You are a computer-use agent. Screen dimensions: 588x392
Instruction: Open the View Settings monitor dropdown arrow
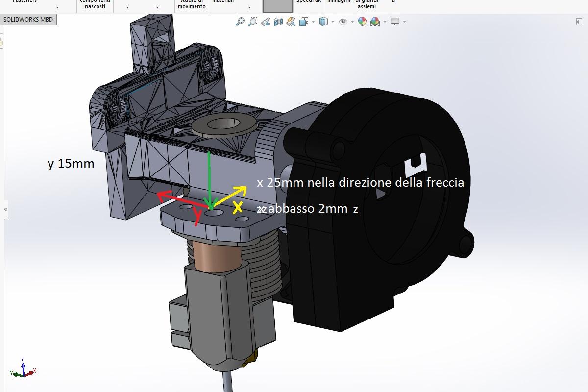404,22
